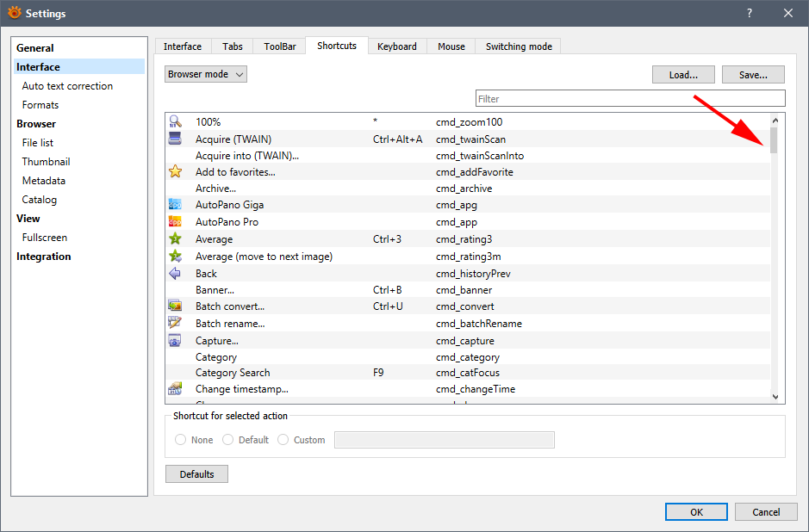
Task: Click the AutoPano Pro icon
Action: (175, 222)
